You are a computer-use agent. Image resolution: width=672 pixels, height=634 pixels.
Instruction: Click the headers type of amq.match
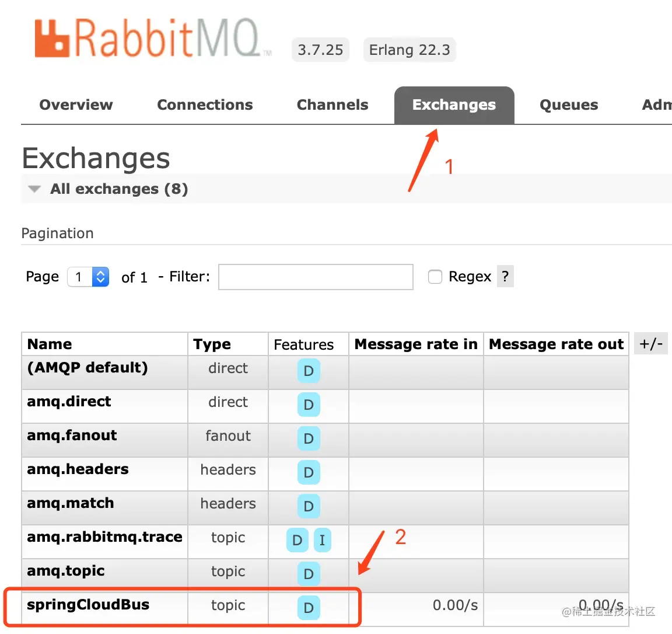coord(228,504)
